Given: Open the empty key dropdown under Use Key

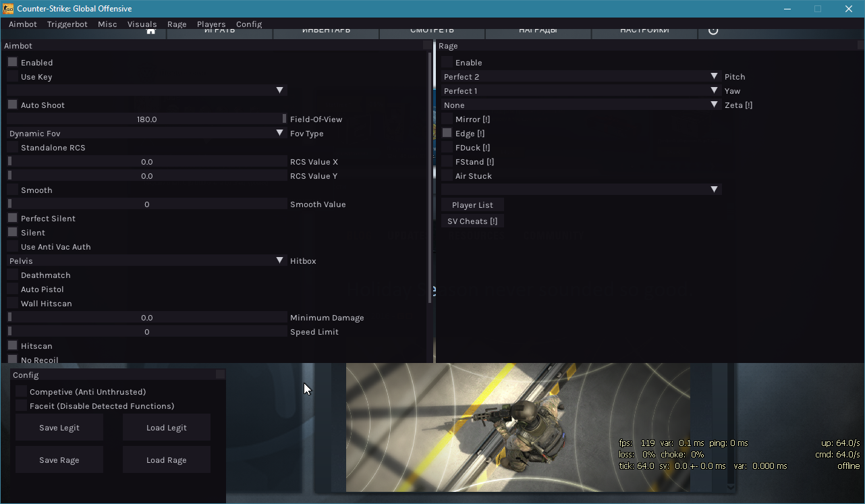Looking at the screenshot, I should tap(147, 90).
